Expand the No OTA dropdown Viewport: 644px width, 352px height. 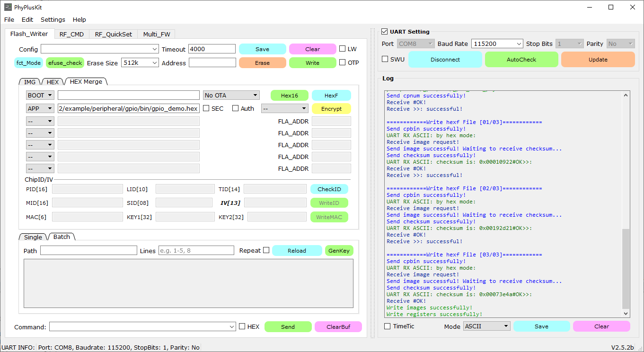click(231, 95)
